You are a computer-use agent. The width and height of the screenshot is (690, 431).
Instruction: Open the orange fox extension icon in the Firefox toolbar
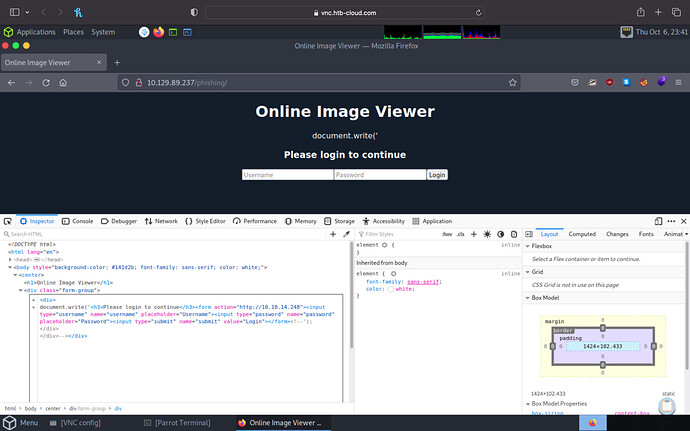(644, 82)
